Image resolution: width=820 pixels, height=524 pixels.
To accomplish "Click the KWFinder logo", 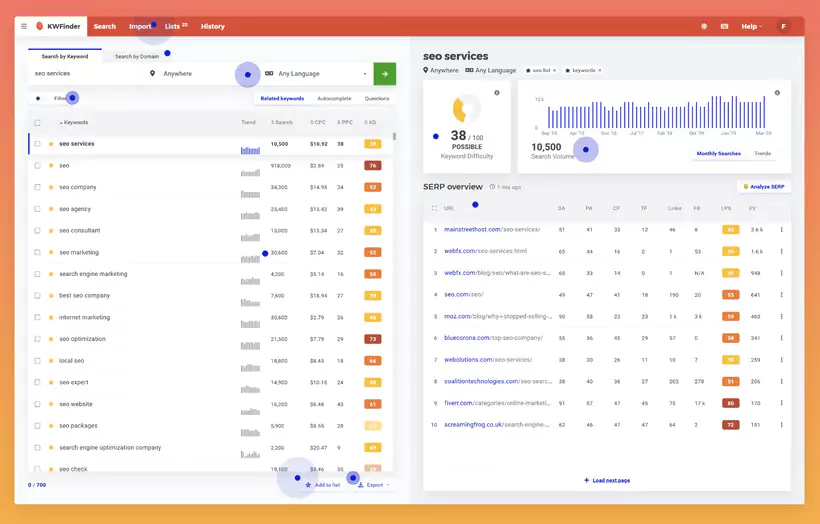I will coord(58,26).
